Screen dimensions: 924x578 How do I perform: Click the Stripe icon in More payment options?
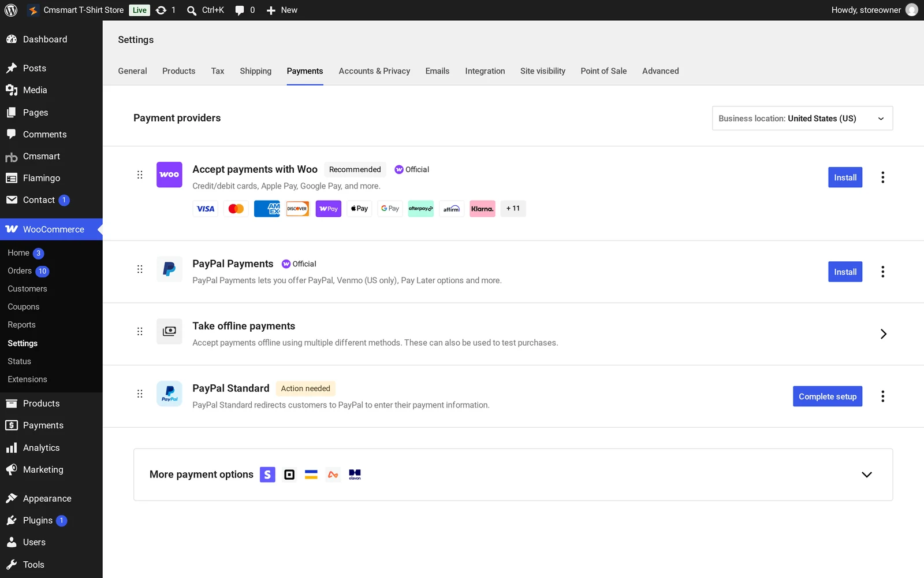267,475
